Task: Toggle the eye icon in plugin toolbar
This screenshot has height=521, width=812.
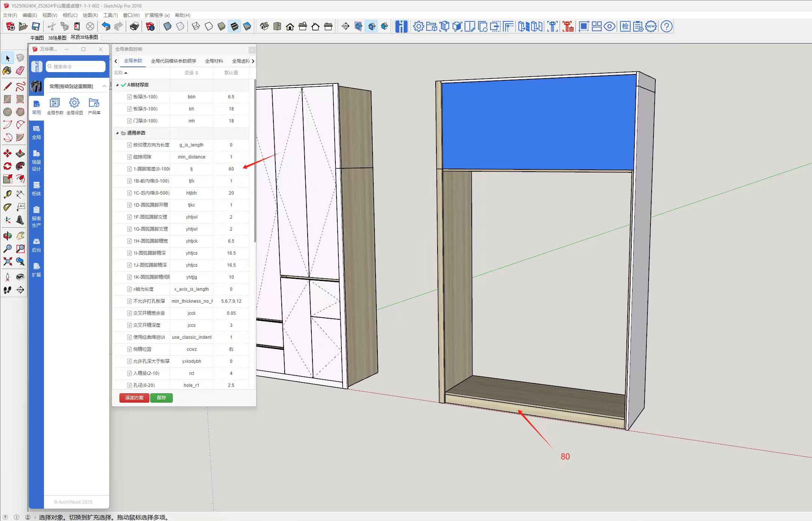Action: [610, 26]
